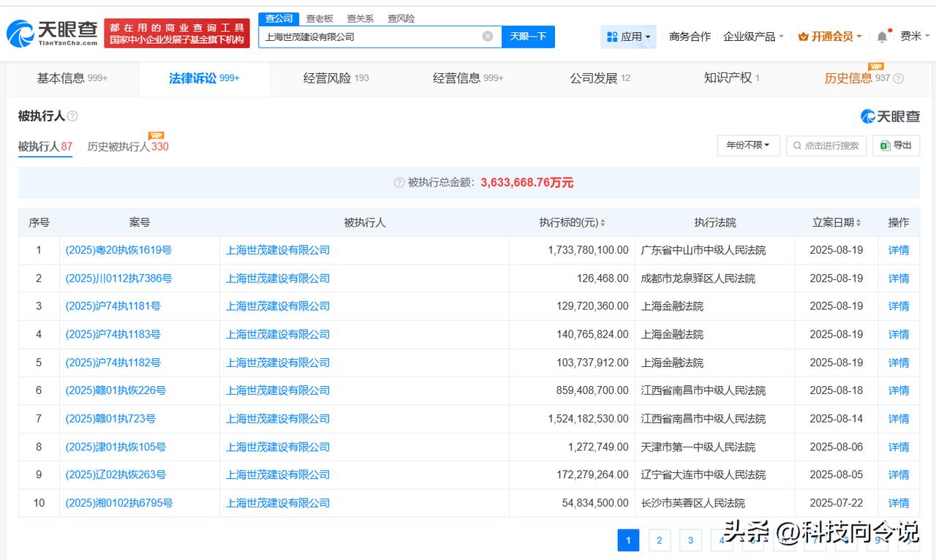Click the help icon next to 历史信息 937
This screenshot has width=936, height=560.
[899, 78]
